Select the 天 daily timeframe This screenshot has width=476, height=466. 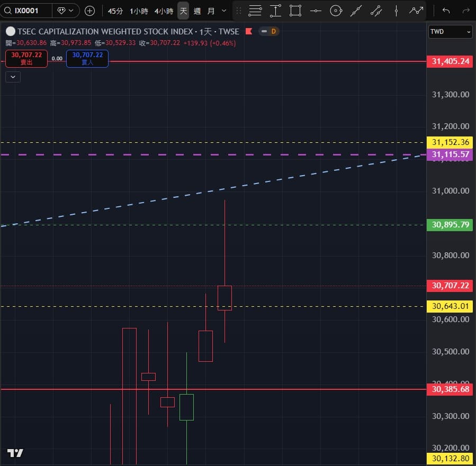coord(183,11)
